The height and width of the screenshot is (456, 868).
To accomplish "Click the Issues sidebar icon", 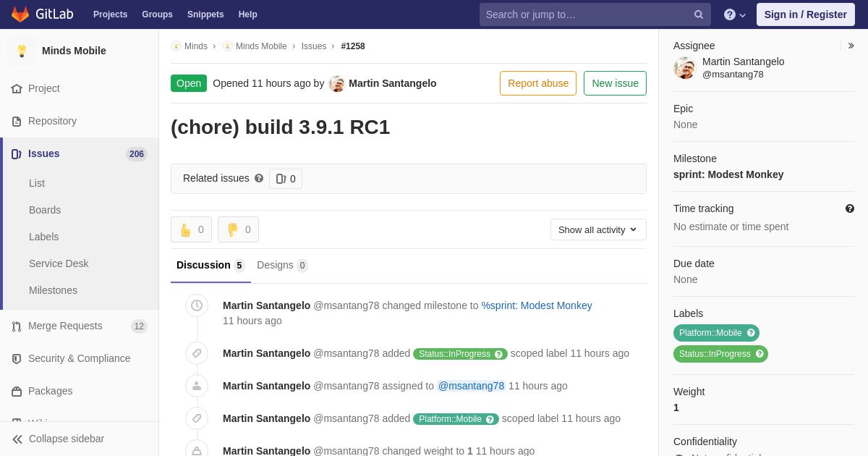I will pyautogui.click(x=17, y=153).
